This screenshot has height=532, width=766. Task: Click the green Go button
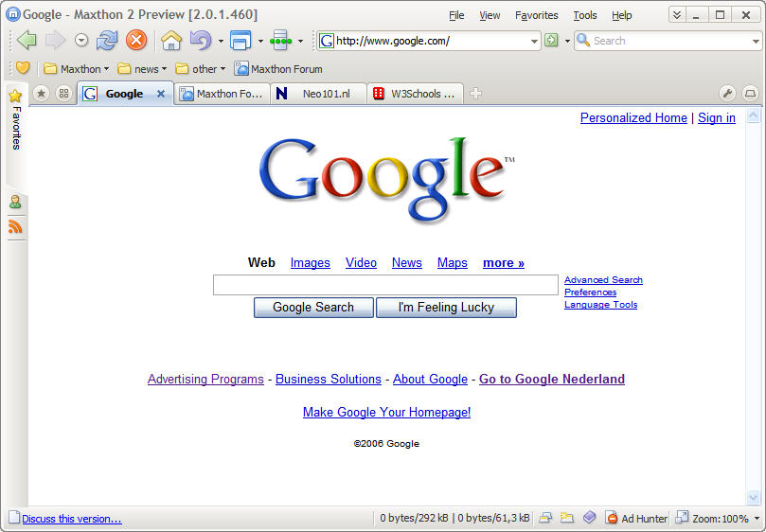pyautogui.click(x=551, y=40)
